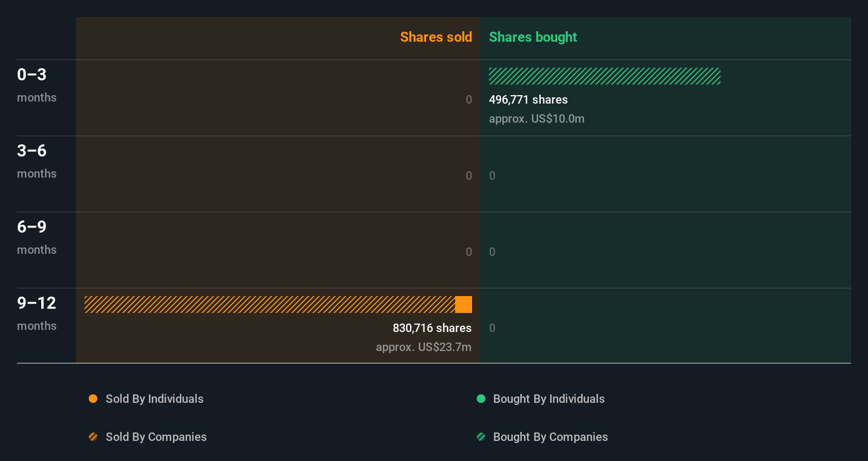
Task: Click the 9–12 months row label
Action: (36, 313)
